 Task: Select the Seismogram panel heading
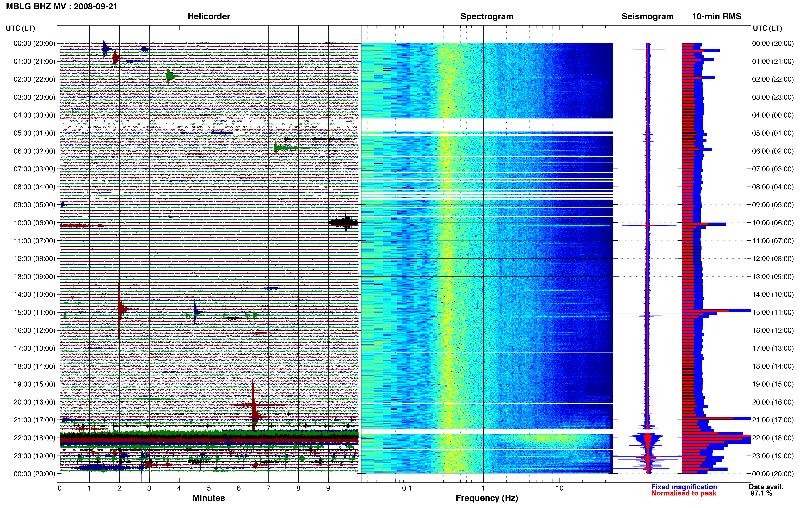(648, 16)
